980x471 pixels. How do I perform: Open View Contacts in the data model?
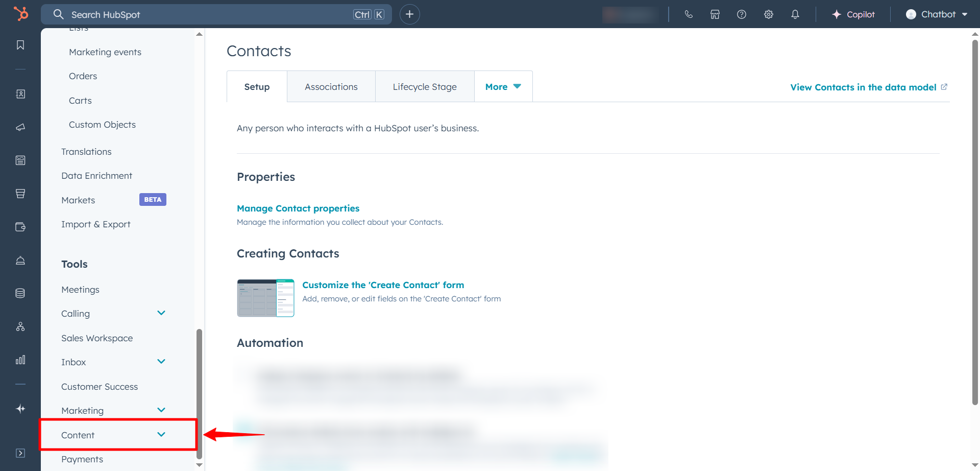869,87
